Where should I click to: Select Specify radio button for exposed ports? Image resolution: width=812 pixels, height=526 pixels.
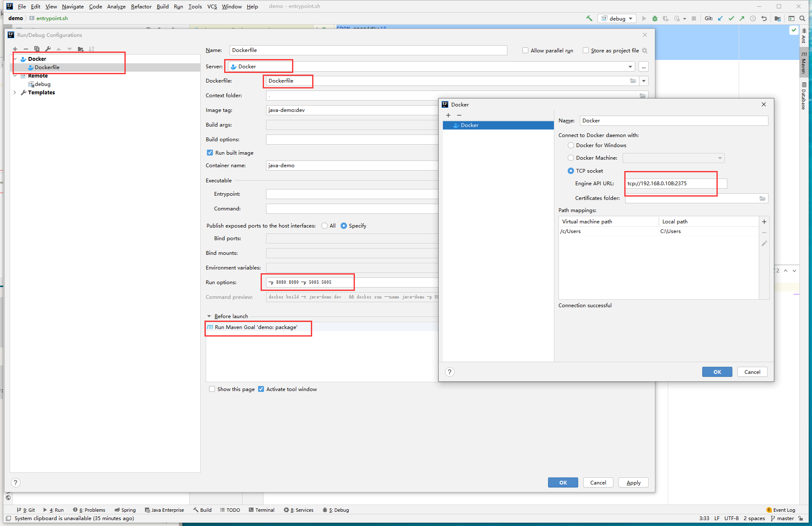point(345,225)
